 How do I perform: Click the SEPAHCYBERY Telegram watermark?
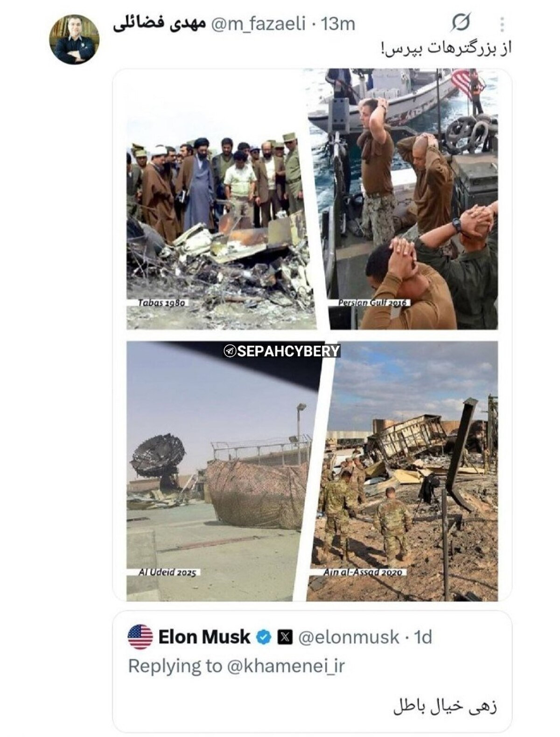point(282,351)
